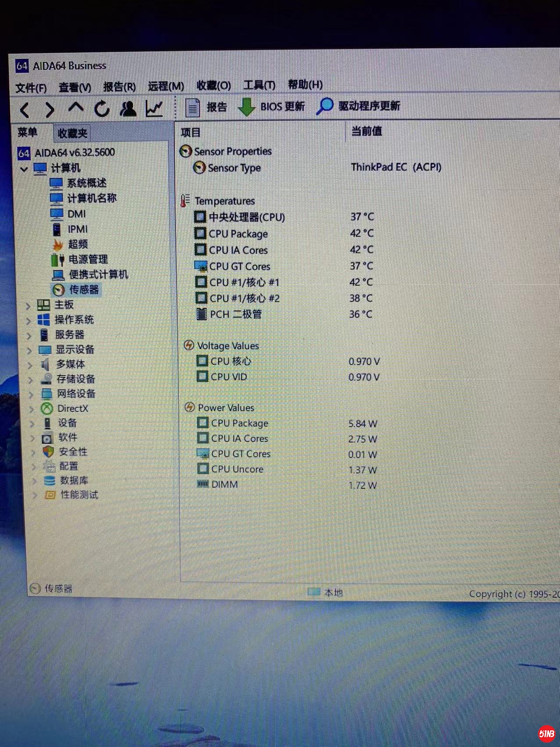Refresh the sensor readings
Screen dimensions: 560x747
[102, 108]
